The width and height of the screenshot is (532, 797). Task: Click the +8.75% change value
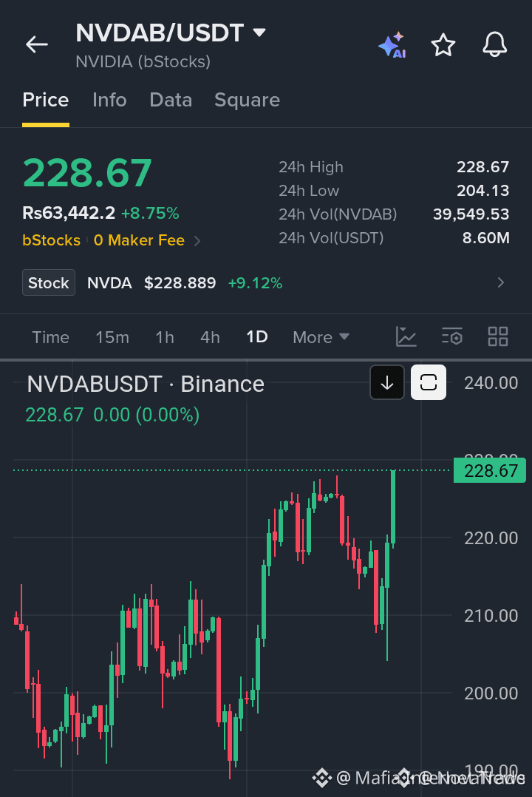click(150, 213)
